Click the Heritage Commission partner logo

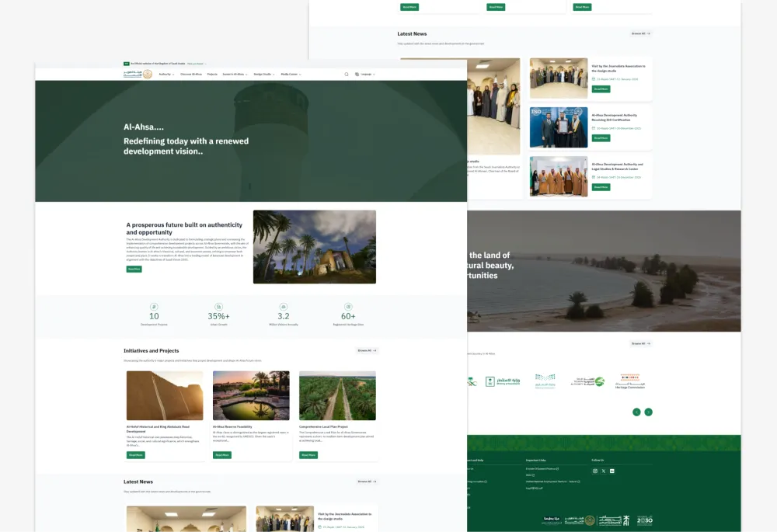630,381
